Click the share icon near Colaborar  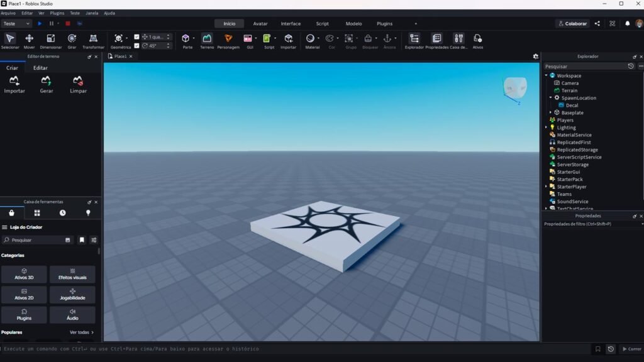[x=597, y=23]
